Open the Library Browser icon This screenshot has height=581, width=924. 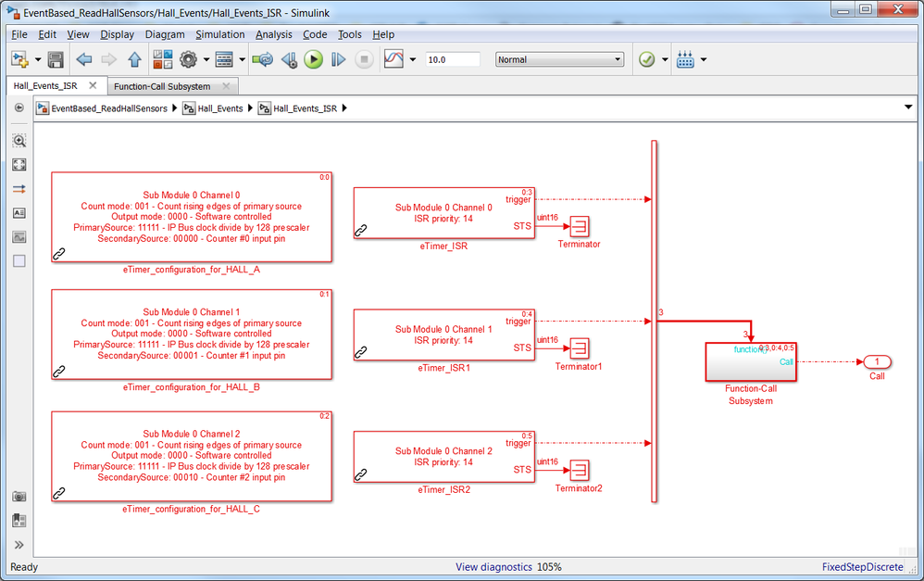(x=163, y=59)
